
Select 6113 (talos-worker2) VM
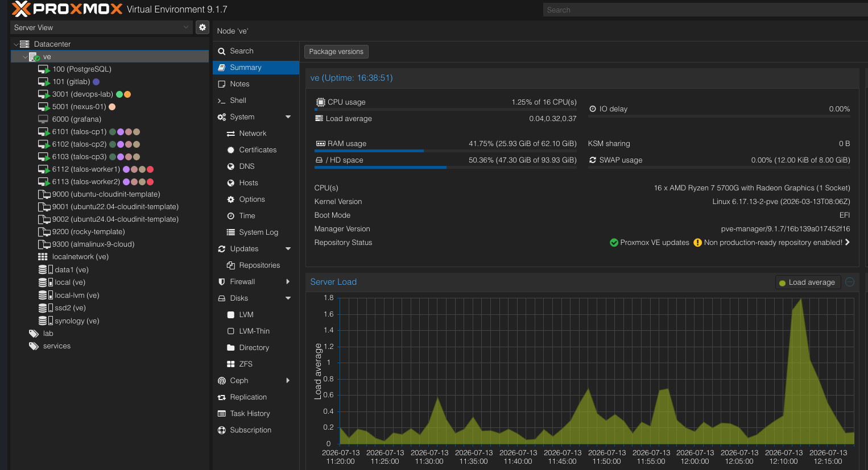coord(86,182)
